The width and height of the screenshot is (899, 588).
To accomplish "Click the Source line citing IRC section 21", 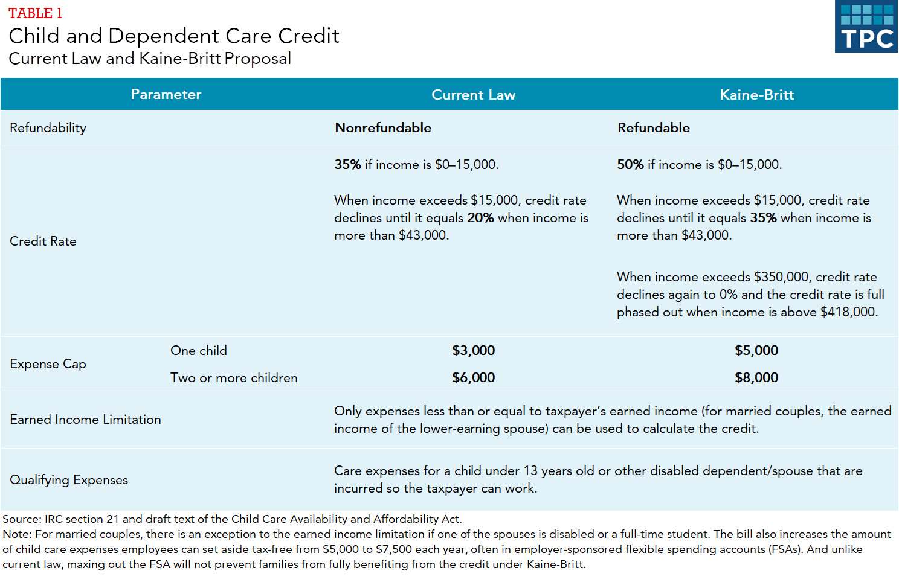I will (x=232, y=519).
